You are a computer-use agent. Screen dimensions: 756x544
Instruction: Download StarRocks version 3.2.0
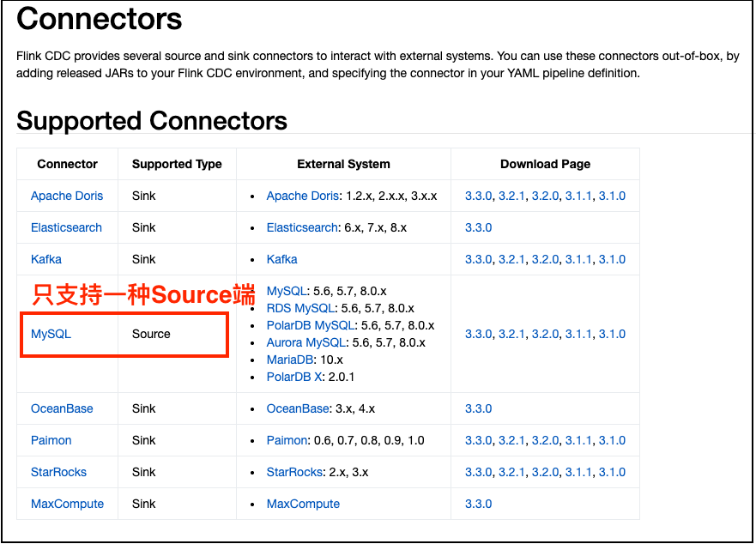(x=545, y=472)
